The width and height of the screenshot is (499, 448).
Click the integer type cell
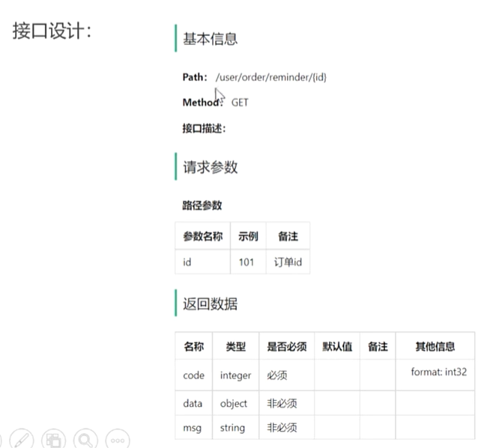click(235, 375)
